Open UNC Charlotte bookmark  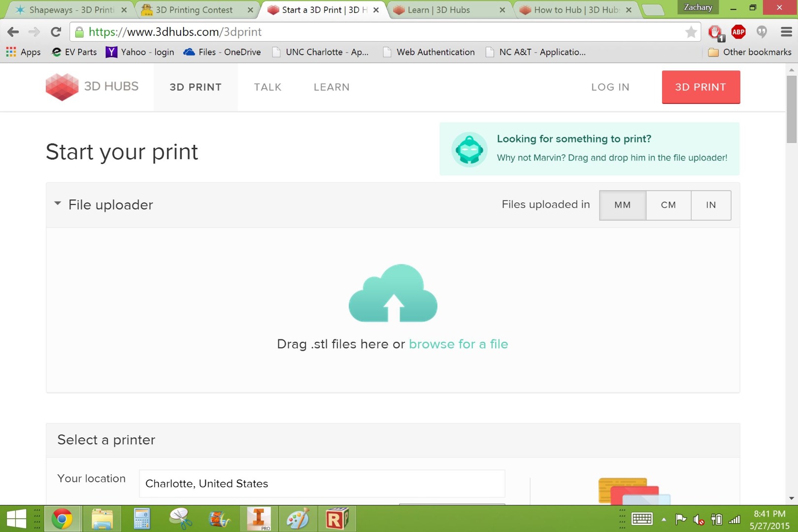[321, 52]
